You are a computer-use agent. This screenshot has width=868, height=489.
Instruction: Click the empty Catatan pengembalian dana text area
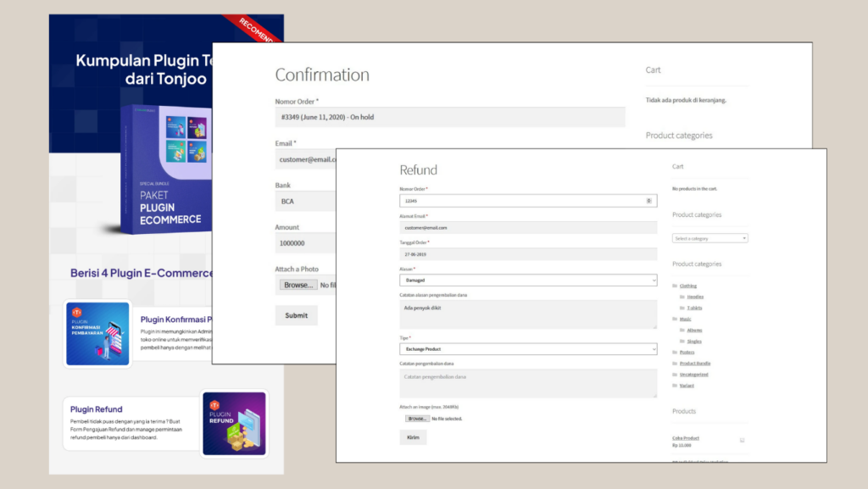[x=528, y=383]
